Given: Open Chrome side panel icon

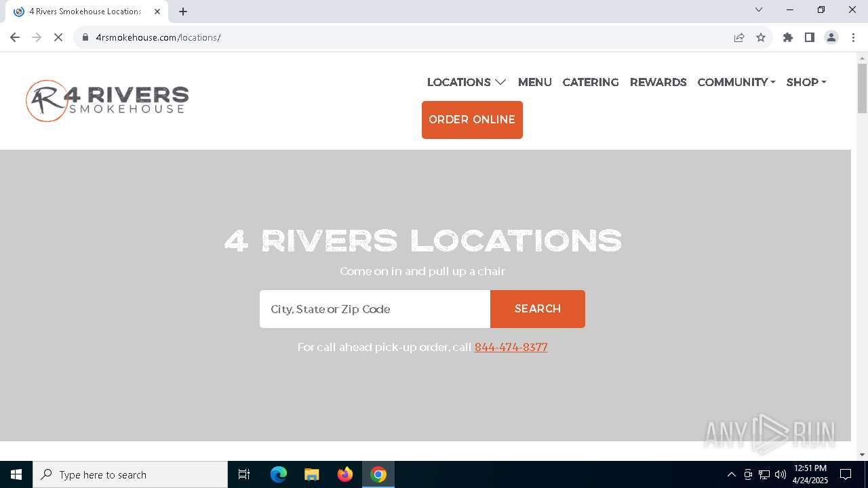Looking at the screenshot, I should pyautogui.click(x=810, y=37).
